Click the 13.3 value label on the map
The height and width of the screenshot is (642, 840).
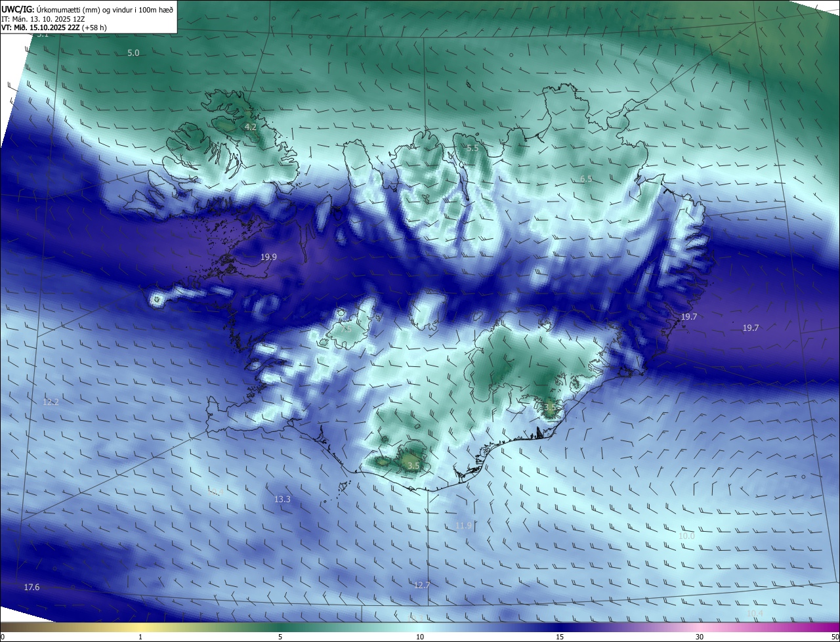[282, 500]
